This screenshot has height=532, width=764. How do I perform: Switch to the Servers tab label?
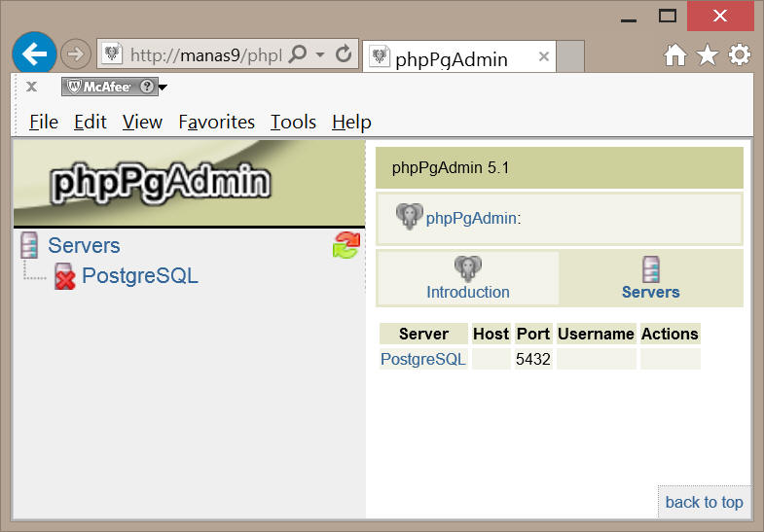(x=651, y=292)
